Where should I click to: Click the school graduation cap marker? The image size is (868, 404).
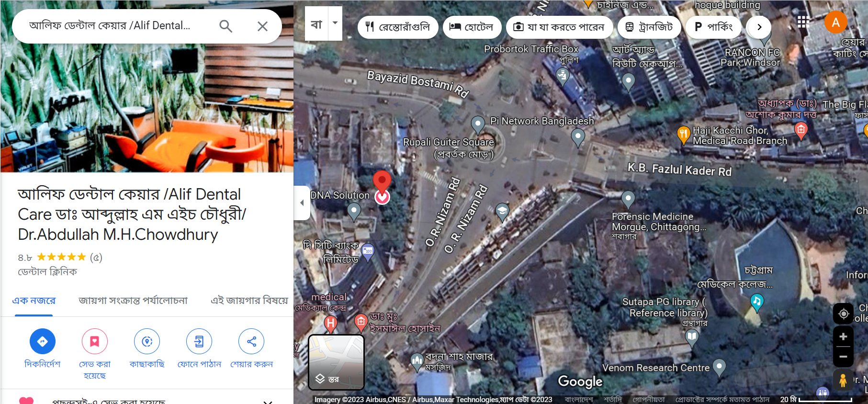coord(502,212)
